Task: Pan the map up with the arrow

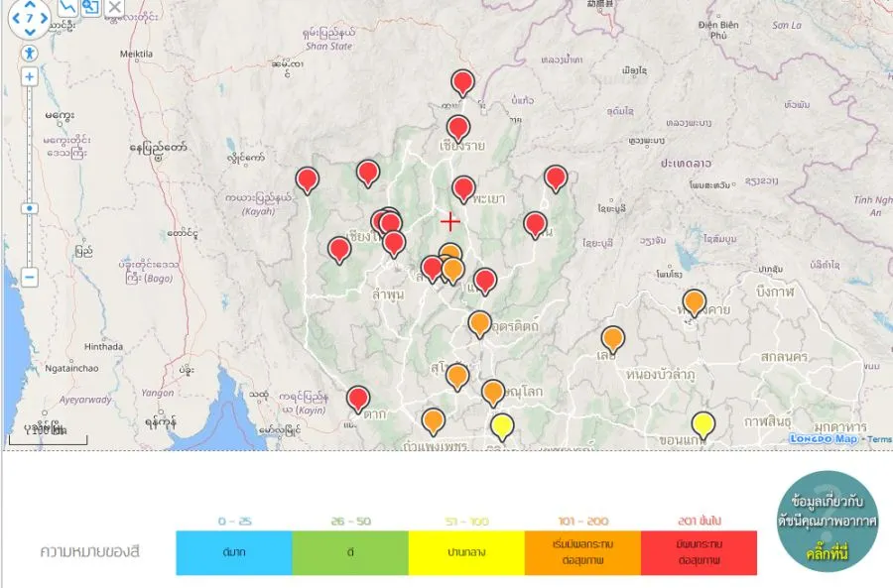Action: (31, 6)
